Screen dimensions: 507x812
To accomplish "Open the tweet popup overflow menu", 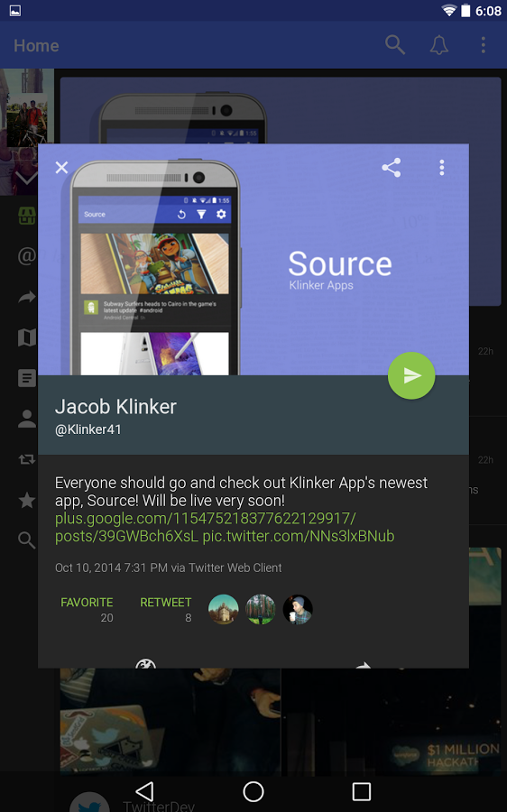I will [441, 167].
